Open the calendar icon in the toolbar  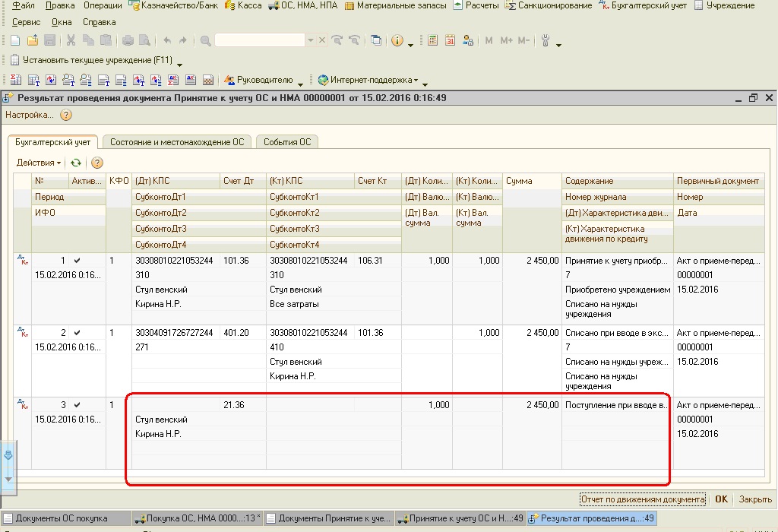[x=450, y=40]
